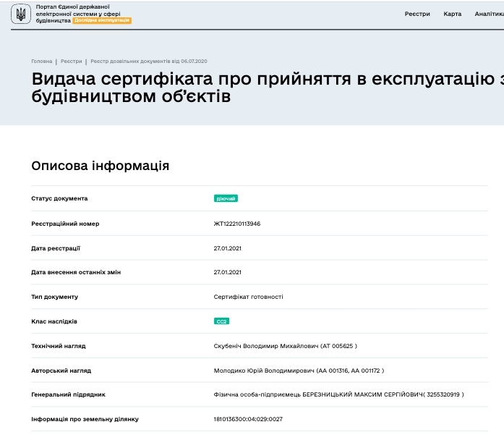Screen dimensions: 504x440
Task: Select the 'Дата реєстрації' value 27.01.2021
Action: point(227,248)
